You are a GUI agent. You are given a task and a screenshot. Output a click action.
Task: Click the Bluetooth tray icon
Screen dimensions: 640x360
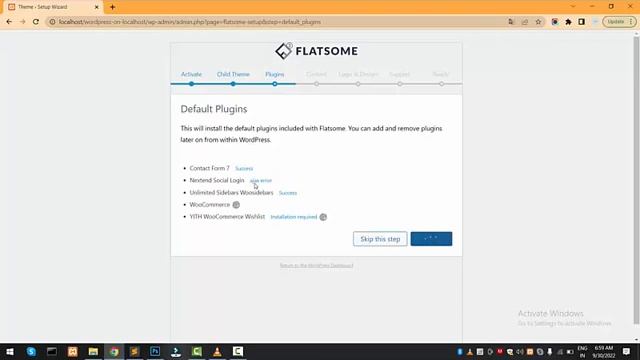[460, 351]
